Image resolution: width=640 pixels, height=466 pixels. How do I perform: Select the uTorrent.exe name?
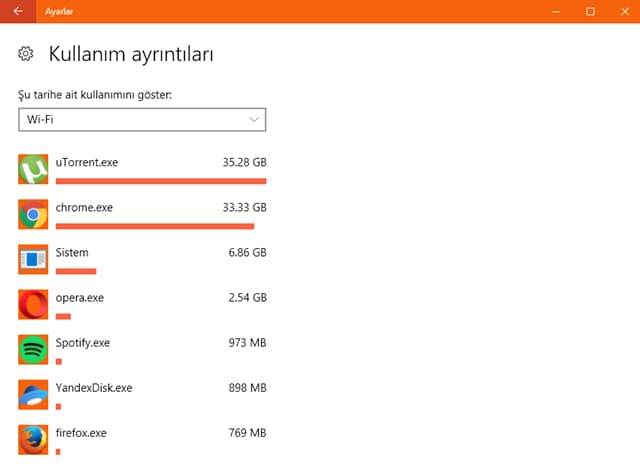(x=87, y=162)
